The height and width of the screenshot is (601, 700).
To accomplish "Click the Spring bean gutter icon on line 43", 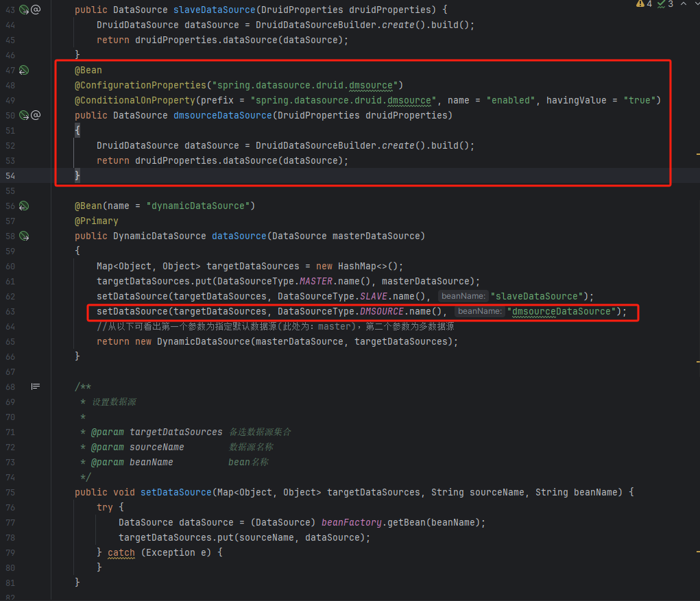I will [x=24, y=10].
